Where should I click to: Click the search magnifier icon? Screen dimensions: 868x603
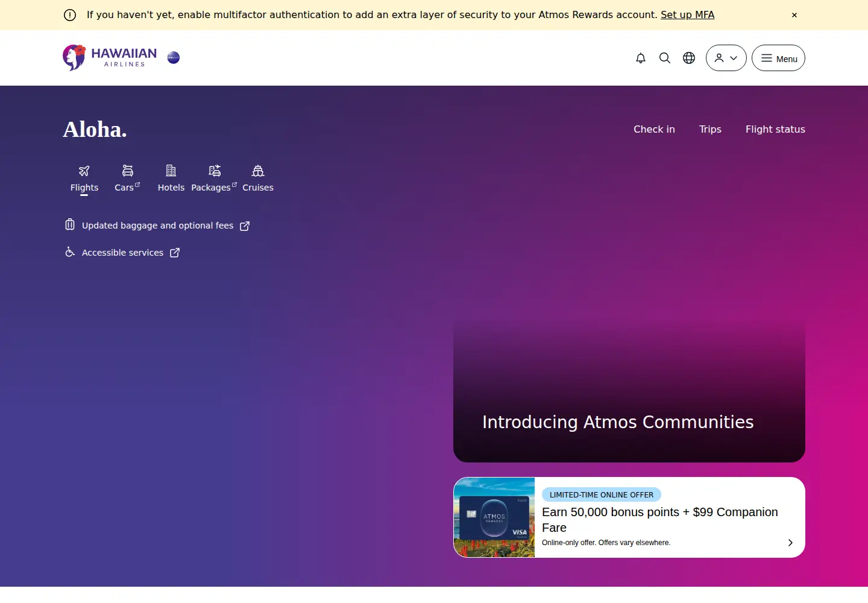(x=665, y=58)
